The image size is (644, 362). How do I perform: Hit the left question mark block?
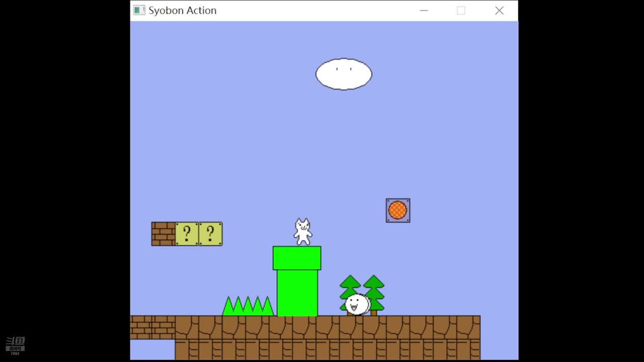[187, 234]
